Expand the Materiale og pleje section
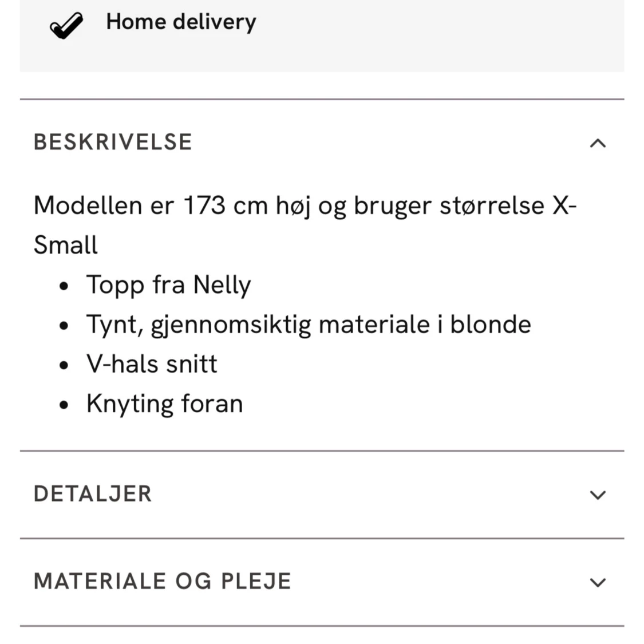Image resolution: width=644 pixels, height=644 pixels. click(x=163, y=581)
